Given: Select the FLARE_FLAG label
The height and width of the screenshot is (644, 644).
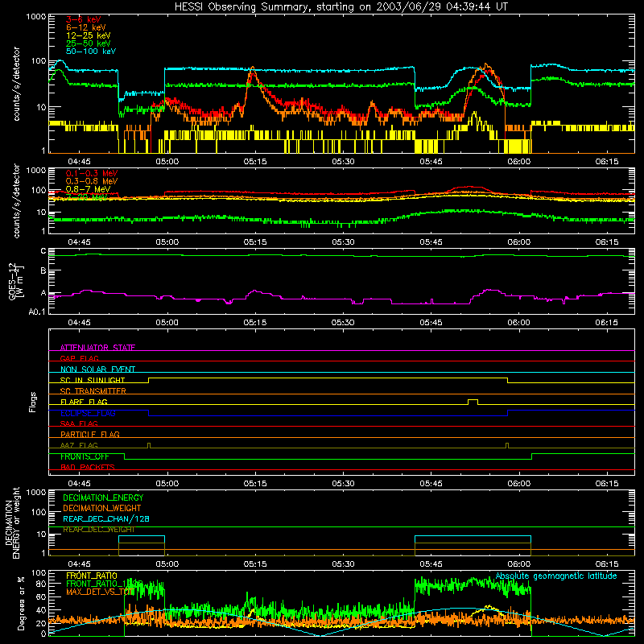Looking at the screenshot, I should [x=84, y=402].
